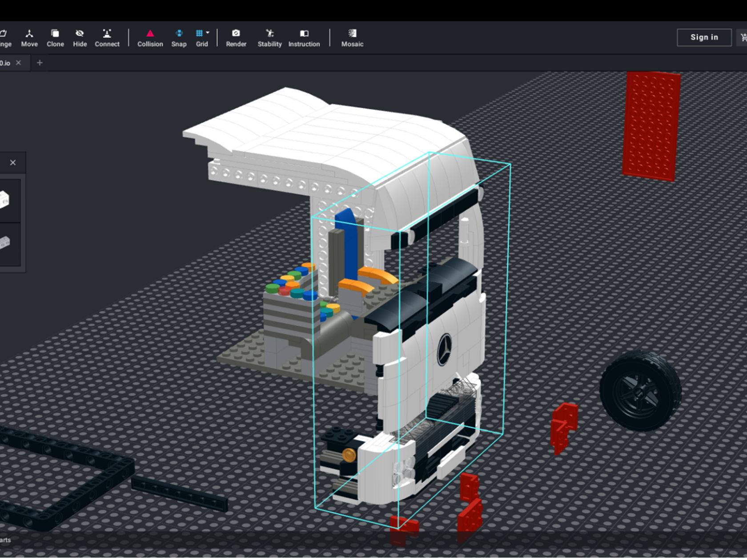Viewport: 747px width, 560px height.
Task: Expand the Grid size dropdown arrow
Action: pyautogui.click(x=208, y=33)
